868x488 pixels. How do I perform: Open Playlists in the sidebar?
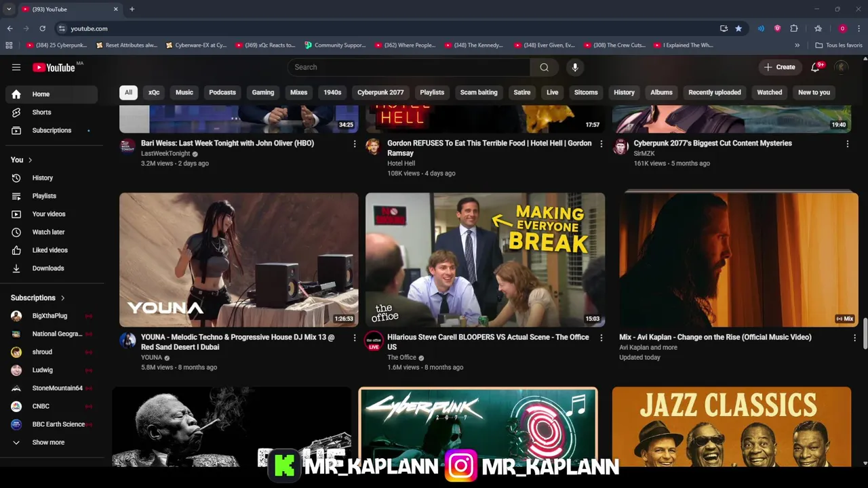[x=52, y=196]
